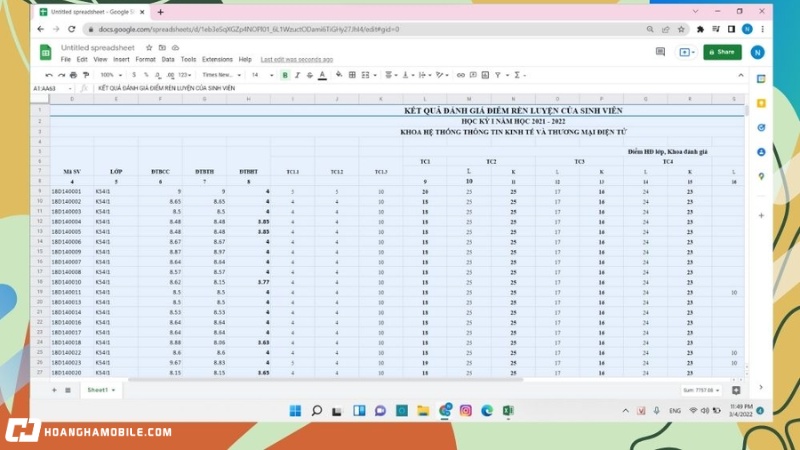The width and height of the screenshot is (800, 450).
Task: Open text rotation dropdown
Action: point(442,75)
